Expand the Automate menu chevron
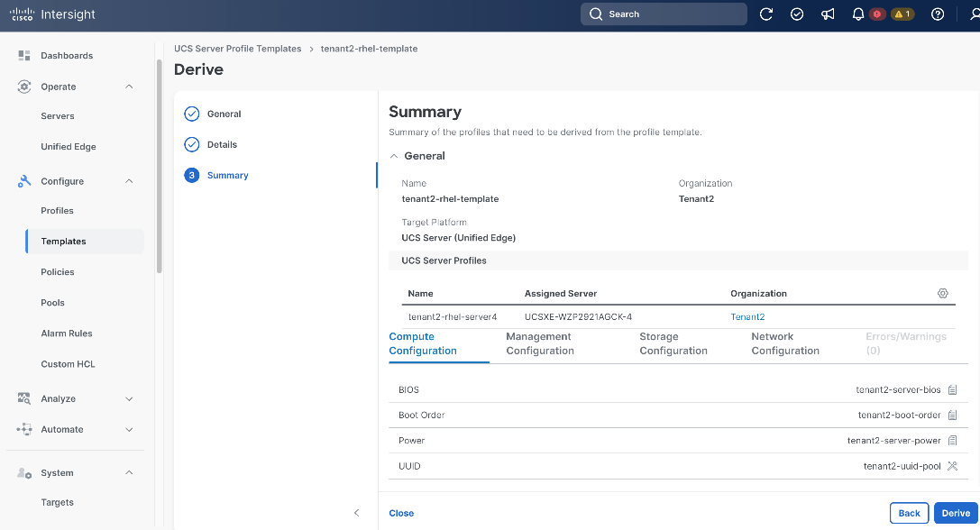Image resolution: width=980 pixels, height=530 pixels. (x=130, y=429)
